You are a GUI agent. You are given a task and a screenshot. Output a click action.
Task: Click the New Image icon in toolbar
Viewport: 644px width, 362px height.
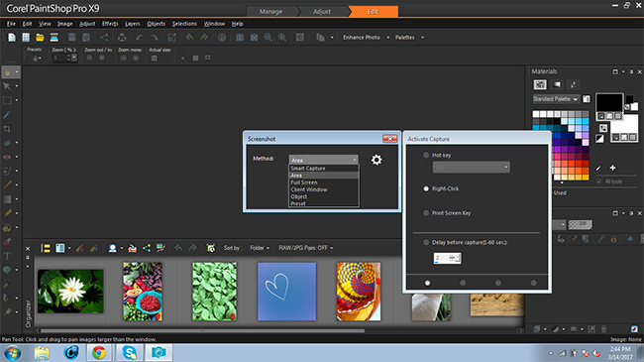(12, 38)
